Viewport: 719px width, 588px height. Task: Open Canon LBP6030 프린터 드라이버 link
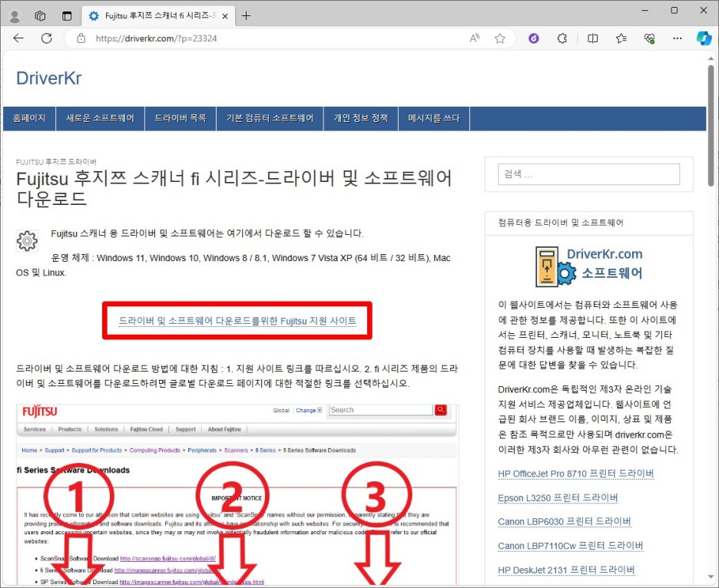click(565, 521)
